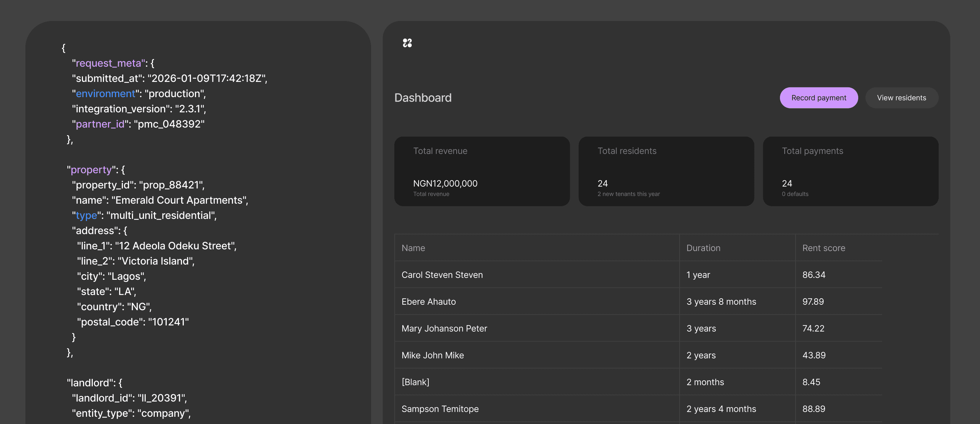Viewport: 980px width, 424px height.
Task: Open the Total residents card
Action: point(666,171)
